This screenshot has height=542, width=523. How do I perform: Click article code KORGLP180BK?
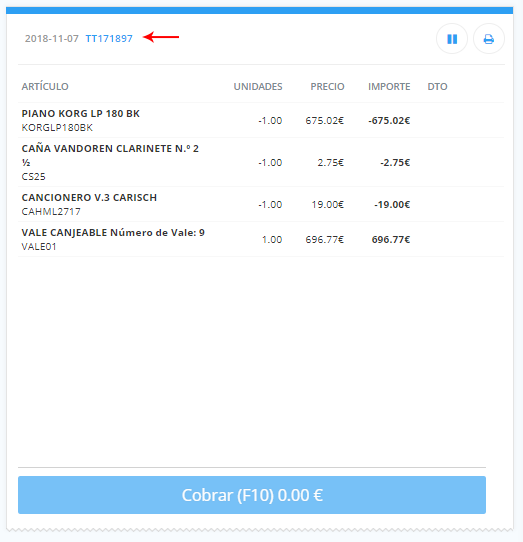57,128
